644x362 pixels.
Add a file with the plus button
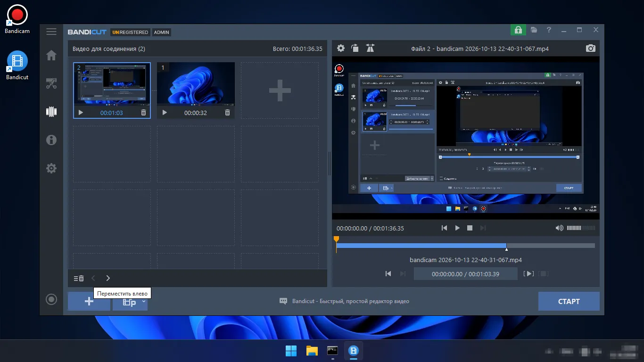tap(89, 302)
